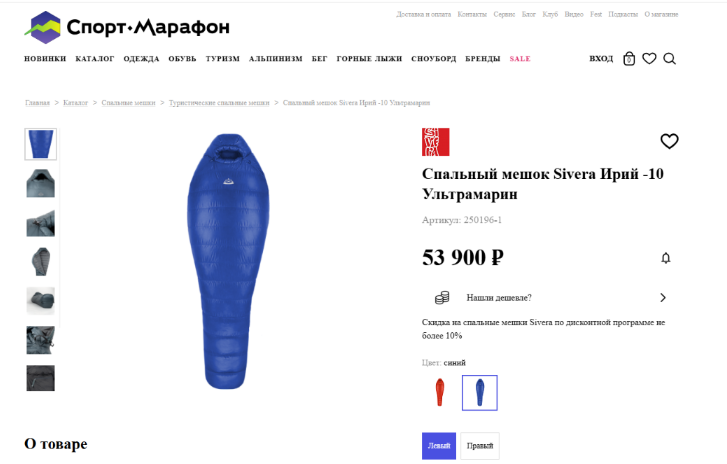This screenshot has width=727, height=464.
Task: Open the КАТАЛОГ menu
Action: tap(95, 59)
